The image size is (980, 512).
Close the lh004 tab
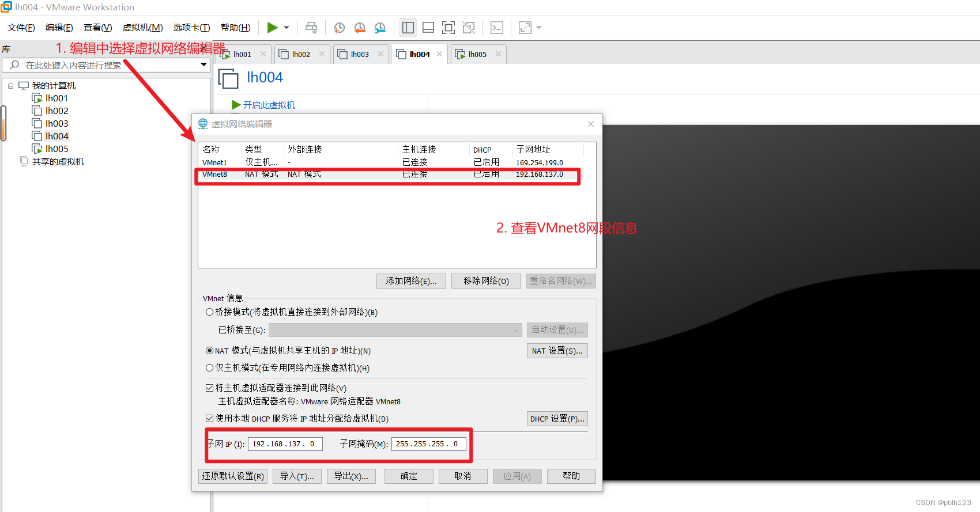[440, 54]
